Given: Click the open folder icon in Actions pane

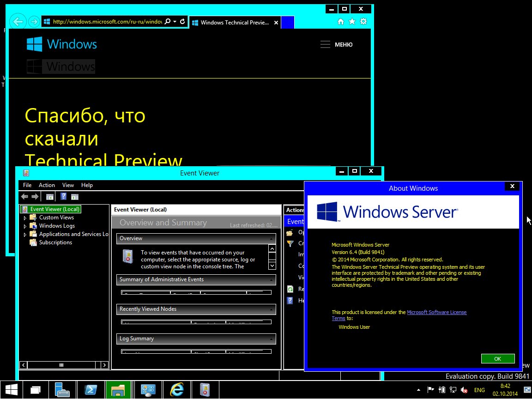Looking at the screenshot, I should (290, 233).
